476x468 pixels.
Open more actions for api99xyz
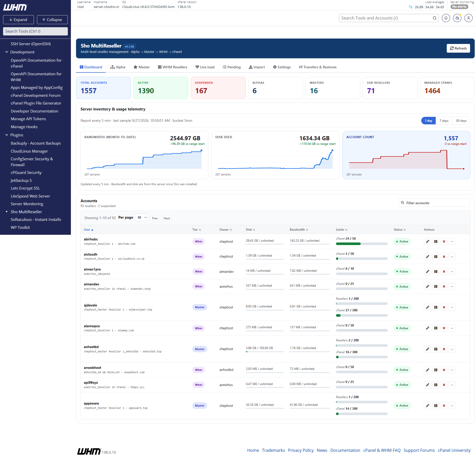click(x=452, y=385)
